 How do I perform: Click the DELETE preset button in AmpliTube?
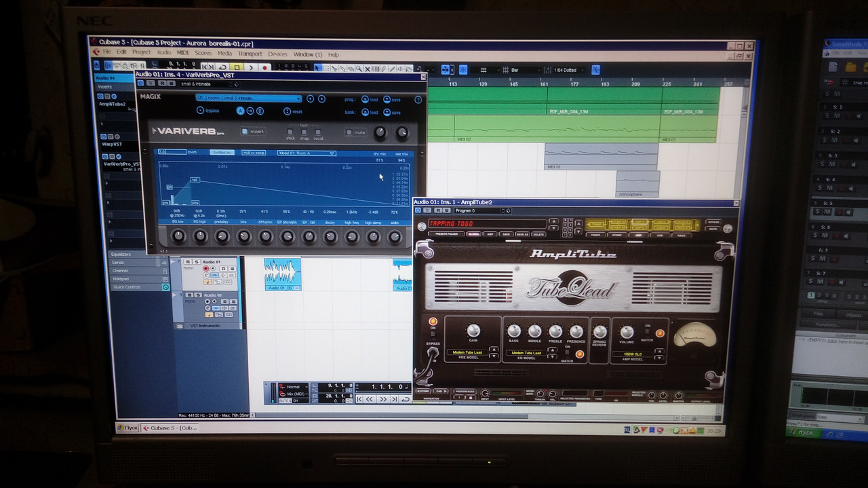[x=538, y=234]
